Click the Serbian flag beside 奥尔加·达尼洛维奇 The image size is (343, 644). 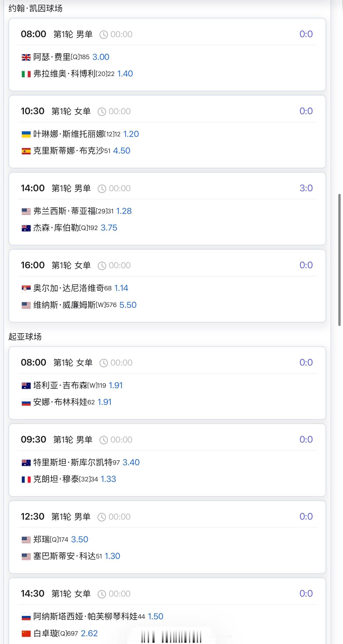click(26, 289)
